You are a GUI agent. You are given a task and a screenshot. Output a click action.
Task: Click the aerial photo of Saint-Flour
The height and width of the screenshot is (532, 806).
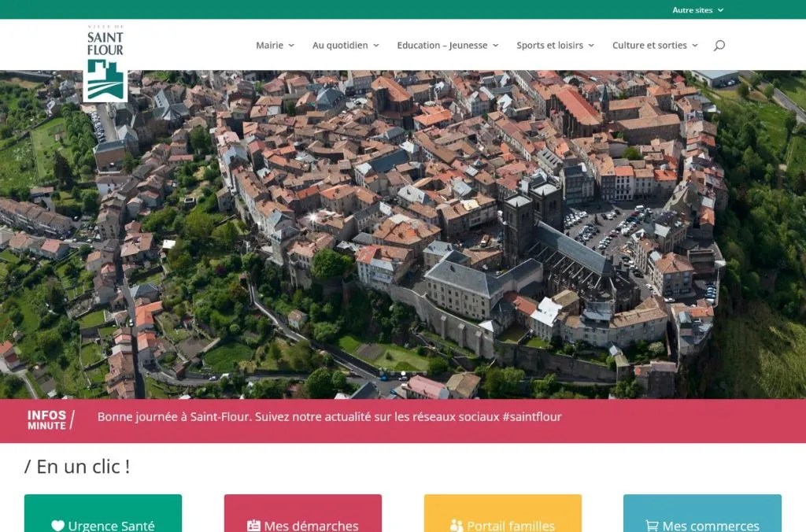click(403, 235)
